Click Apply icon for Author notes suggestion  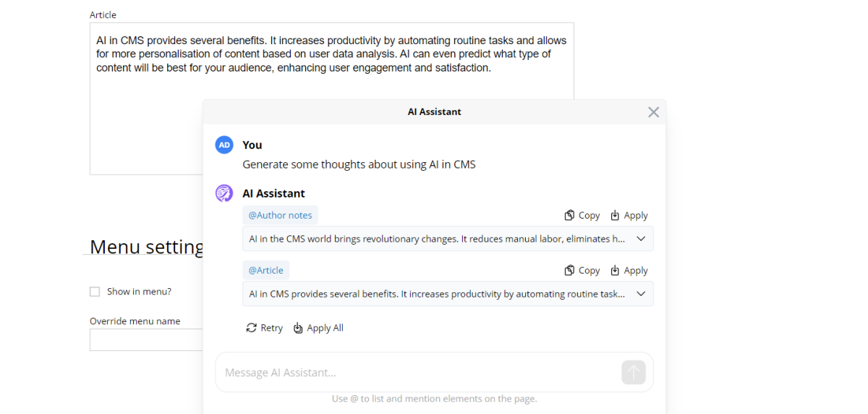click(616, 215)
